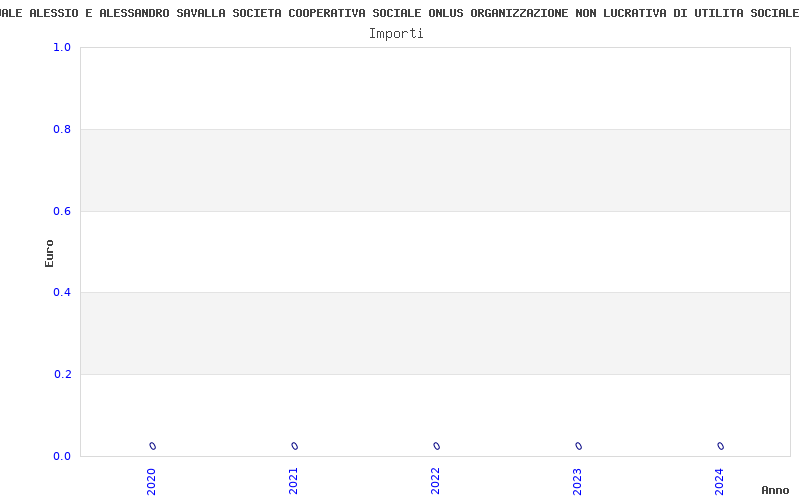Click the 0.6 y-axis tick label

pyautogui.click(x=62, y=211)
